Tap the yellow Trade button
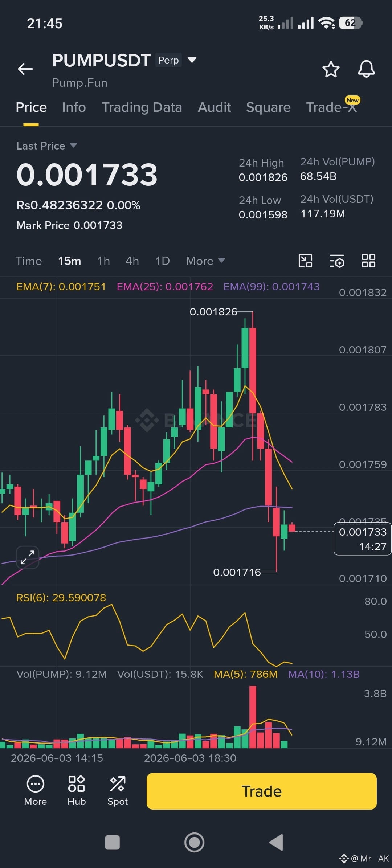Viewport: 392px width, 868px height. click(261, 791)
